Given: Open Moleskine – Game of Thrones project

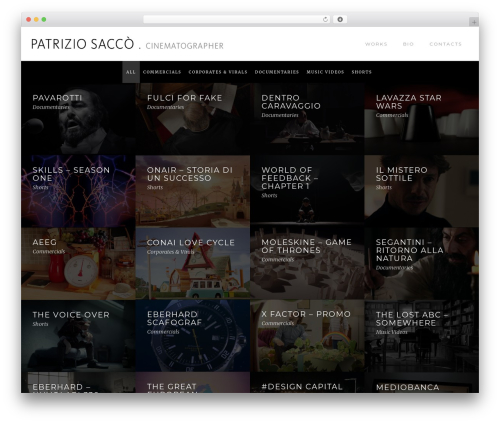Looking at the screenshot, I should pos(307,264).
